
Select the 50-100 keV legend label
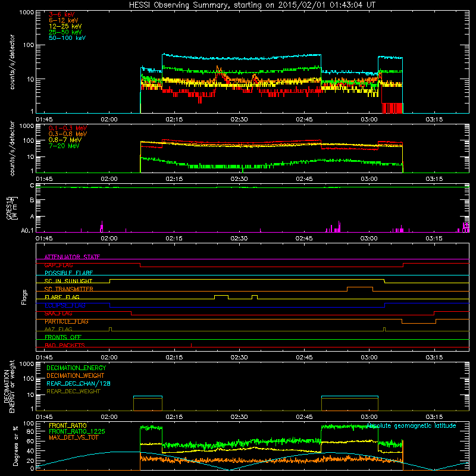click(67, 38)
